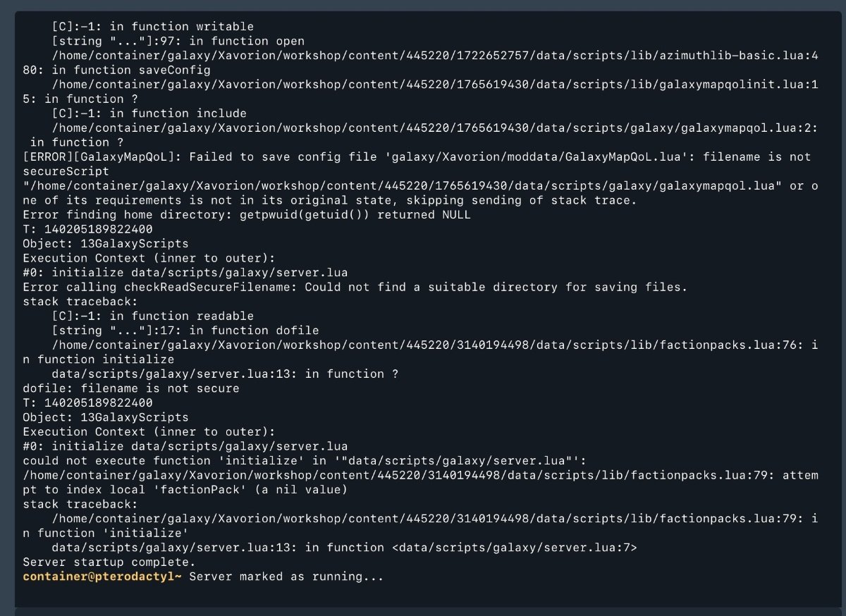Click "[C]:-1: in function readable" line
The image size is (846, 616).
[152, 316]
